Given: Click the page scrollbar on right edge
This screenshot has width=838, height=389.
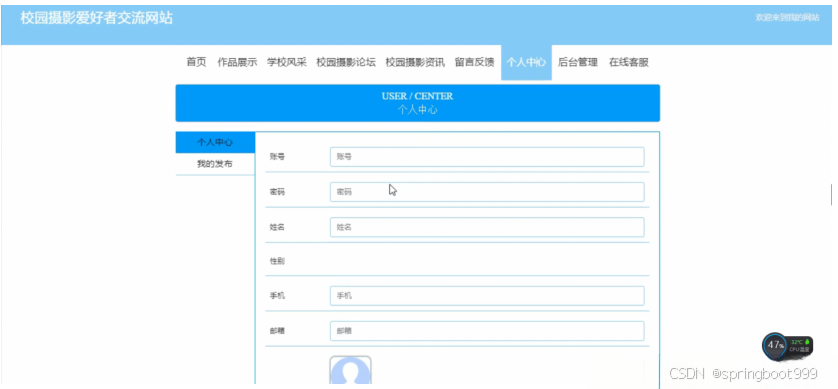Looking at the screenshot, I should 832,194.
